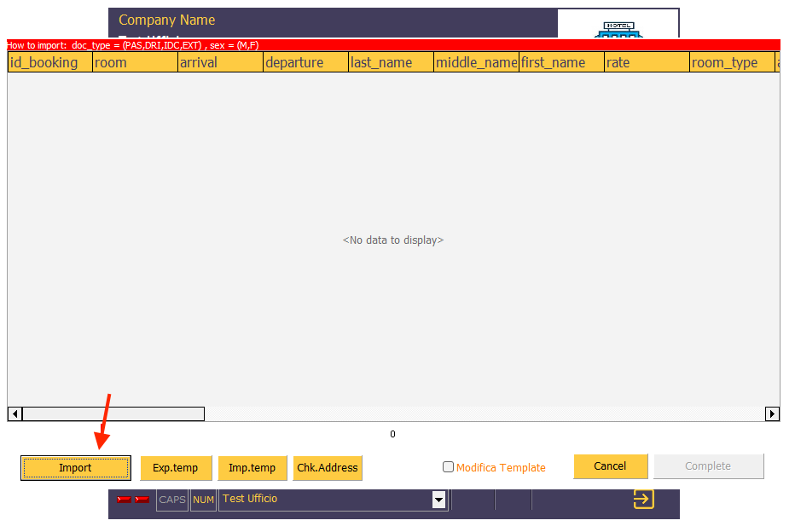Cancel the import dialog
Image resolution: width=795 pixels, height=532 pixels.
click(610, 466)
